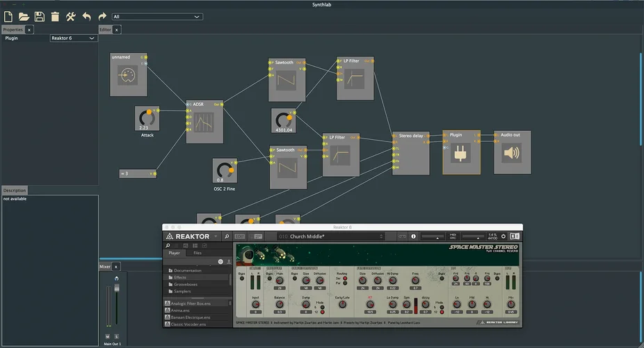Click the RT knob showing 18.5
Viewport: 644px width, 348px height.
370,304
